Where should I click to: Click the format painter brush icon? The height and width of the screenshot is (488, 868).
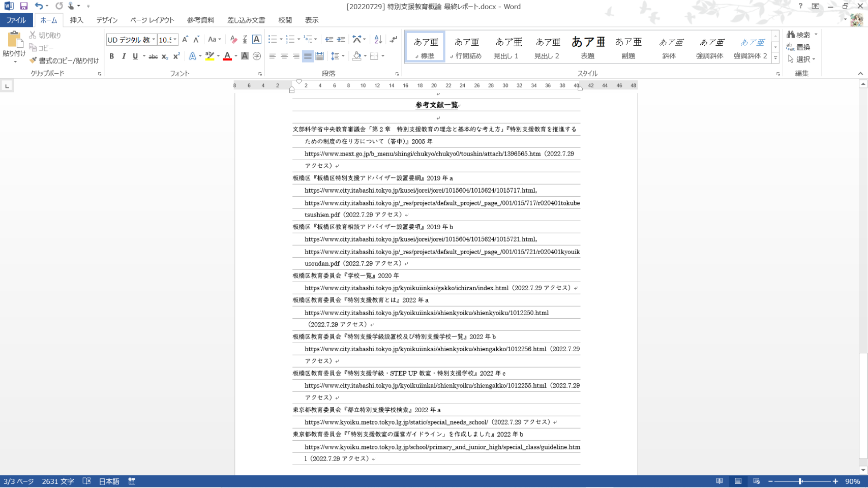[34, 60]
